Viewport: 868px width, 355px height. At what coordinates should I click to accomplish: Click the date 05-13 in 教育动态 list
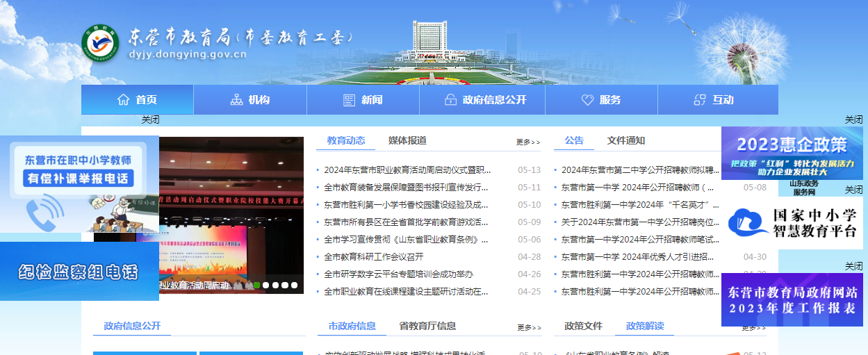click(x=529, y=170)
